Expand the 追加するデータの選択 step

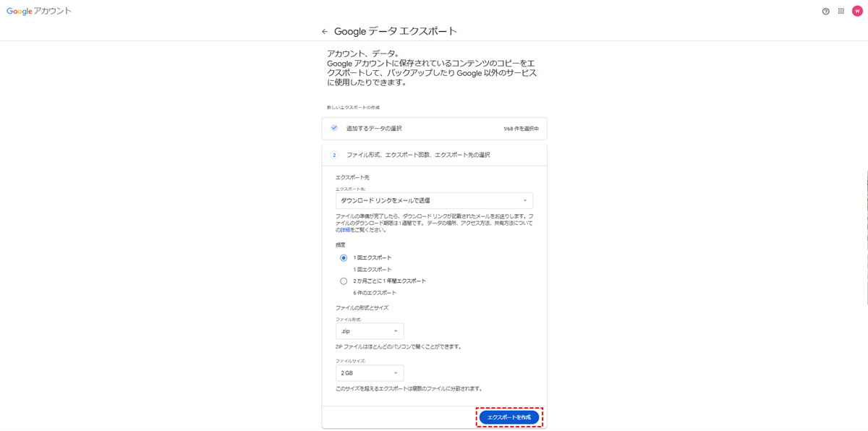click(x=434, y=129)
